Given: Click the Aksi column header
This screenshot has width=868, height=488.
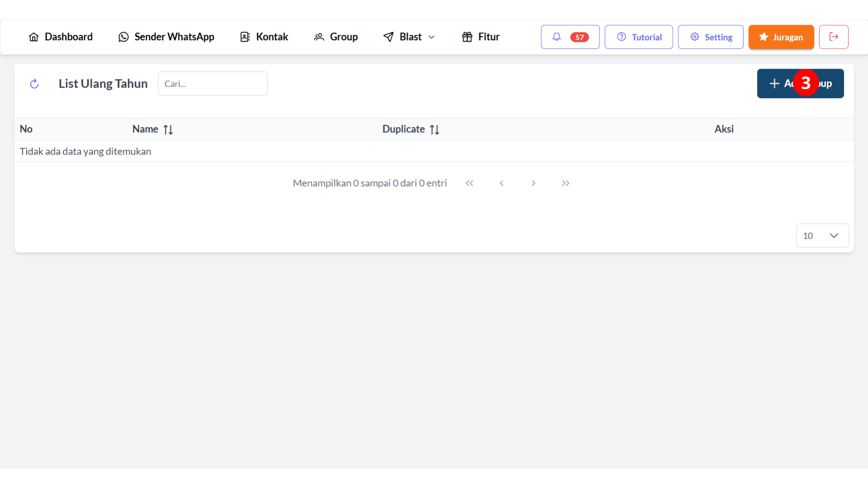Looking at the screenshot, I should [x=724, y=129].
